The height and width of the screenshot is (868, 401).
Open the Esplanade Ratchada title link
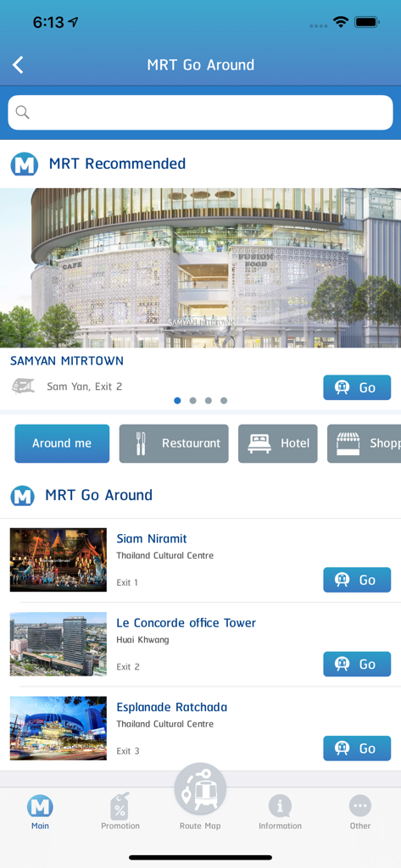click(172, 707)
